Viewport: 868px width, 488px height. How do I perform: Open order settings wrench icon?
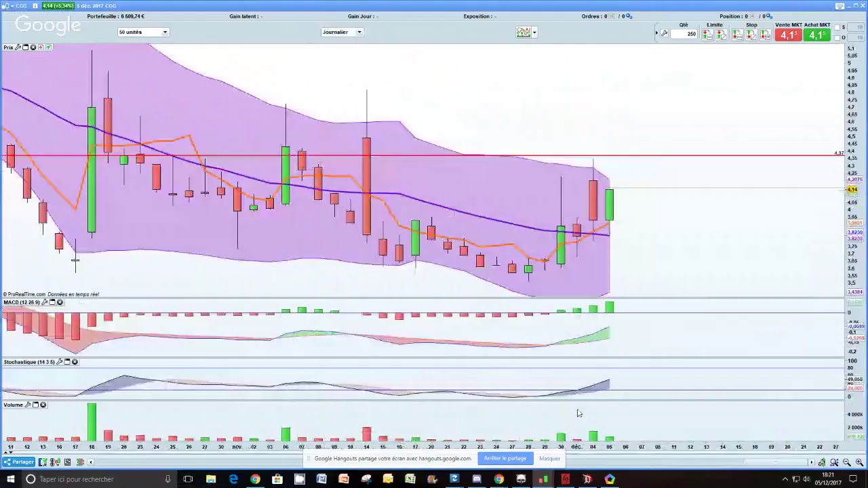tap(664, 33)
